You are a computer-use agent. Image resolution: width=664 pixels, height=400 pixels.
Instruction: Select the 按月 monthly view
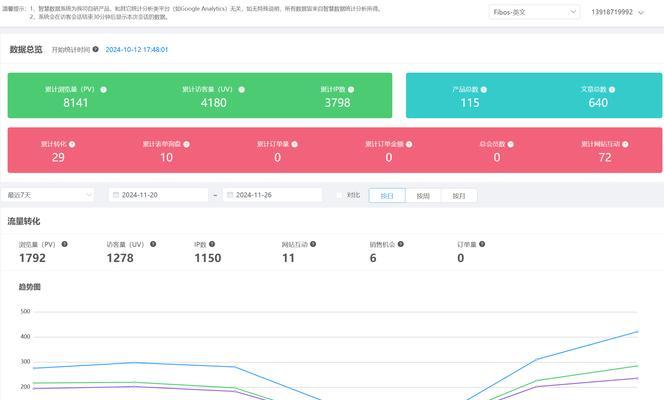pyautogui.click(x=459, y=196)
